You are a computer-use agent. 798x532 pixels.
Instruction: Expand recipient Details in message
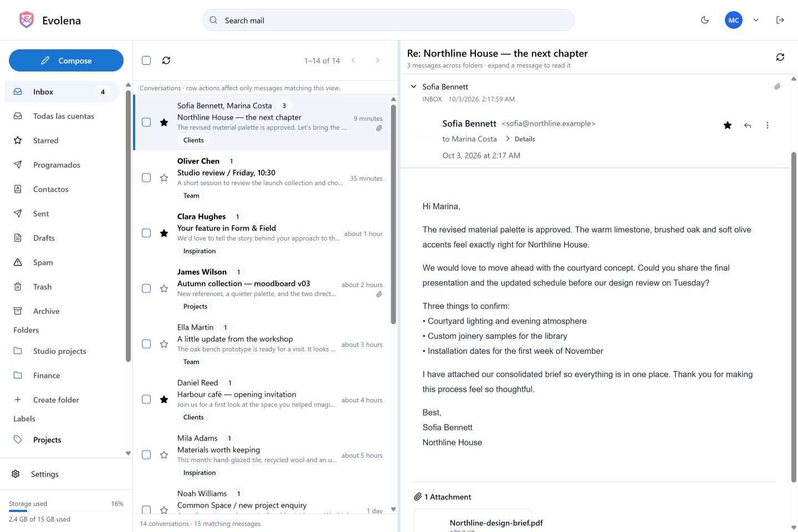[520, 139]
